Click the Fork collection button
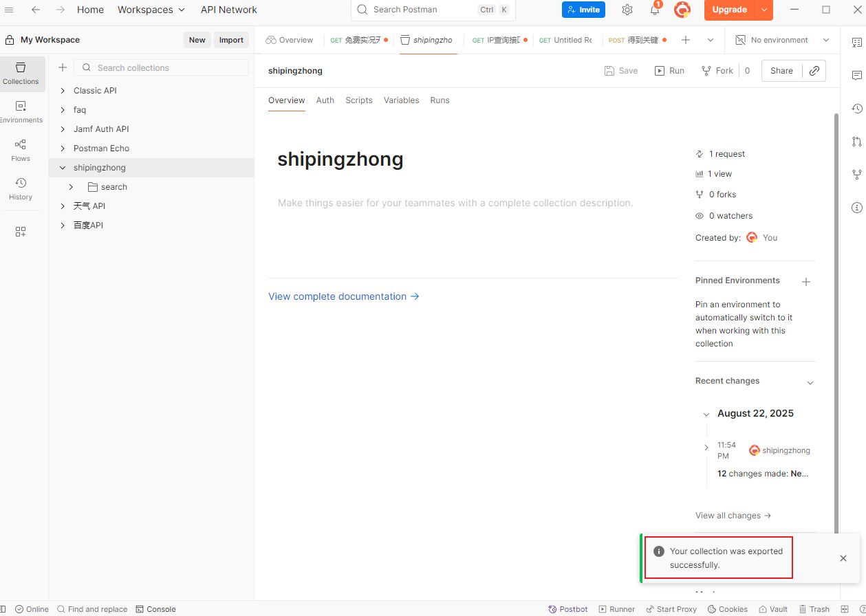This screenshot has height=616, width=866. 717,71
